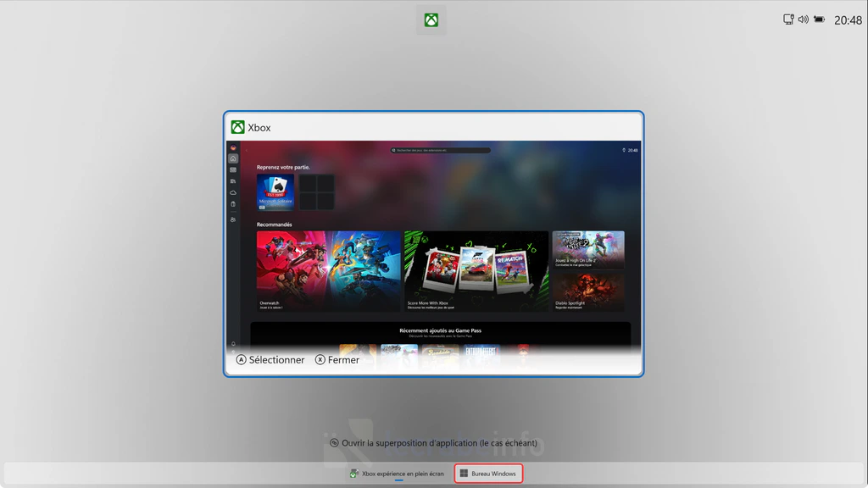868x488 pixels.
Task: Click the Home icon in Xbox sidebar
Action: [233, 158]
